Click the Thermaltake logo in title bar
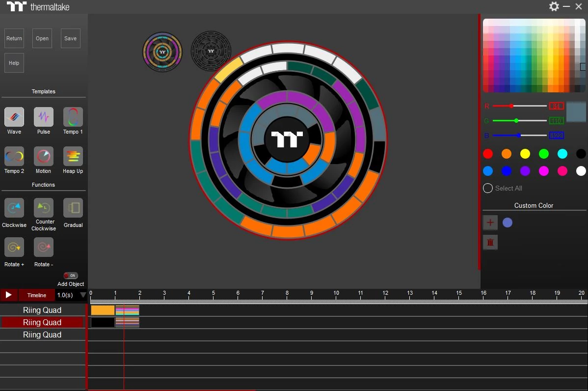 pyautogui.click(x=38, y=6)
